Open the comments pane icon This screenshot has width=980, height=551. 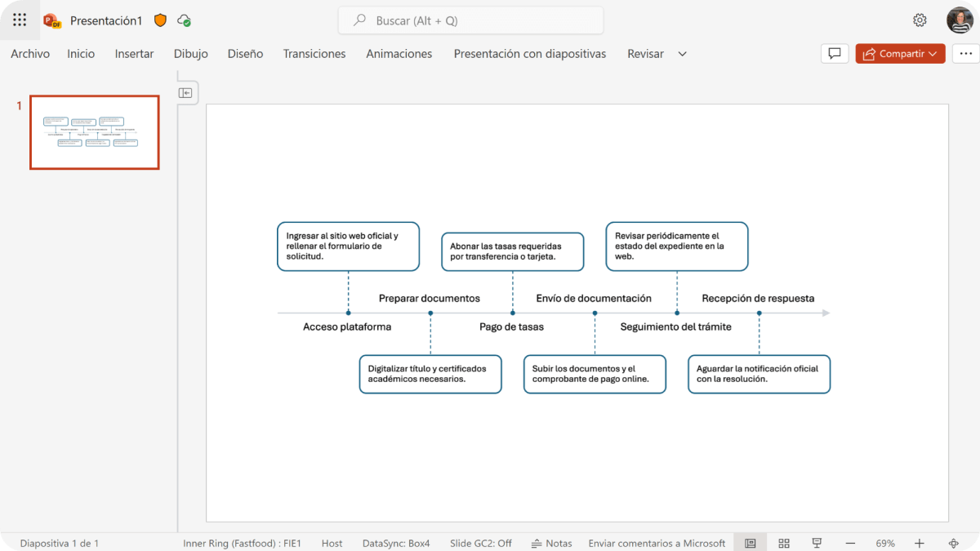[x=834, y=54]
